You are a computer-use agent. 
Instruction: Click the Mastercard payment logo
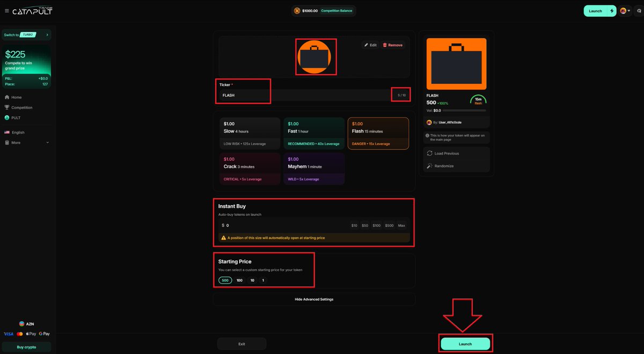(20, 334)
